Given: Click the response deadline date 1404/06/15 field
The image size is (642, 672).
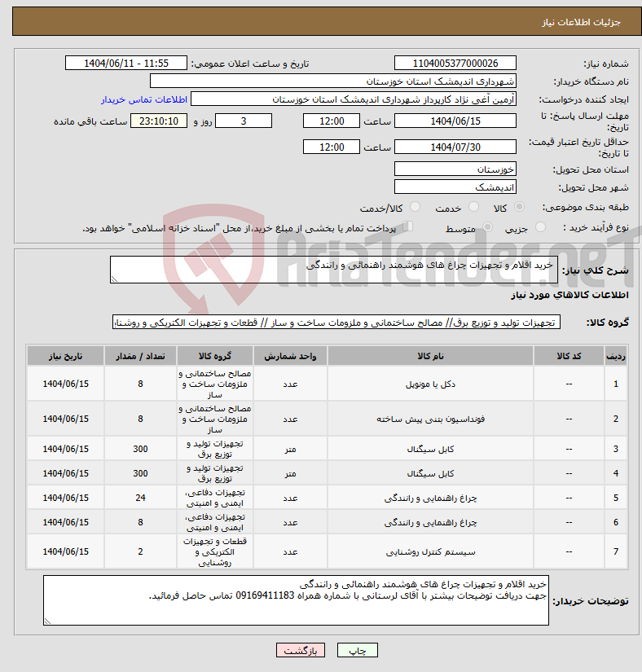Looking at the screenshot, I should pos(455,121).
